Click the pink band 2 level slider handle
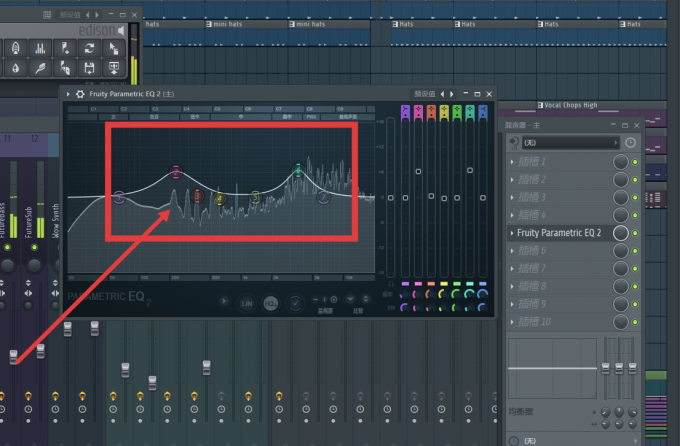 pos(418,171)
